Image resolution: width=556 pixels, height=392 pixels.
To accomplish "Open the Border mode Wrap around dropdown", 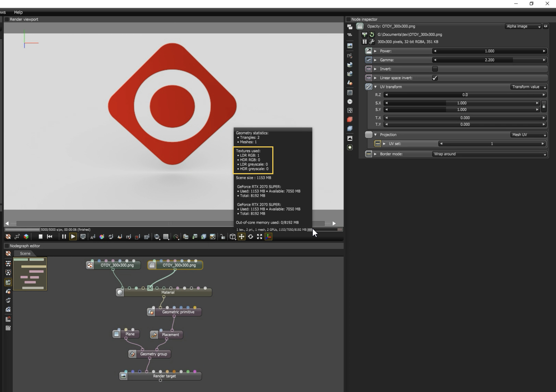I will 489,154.
